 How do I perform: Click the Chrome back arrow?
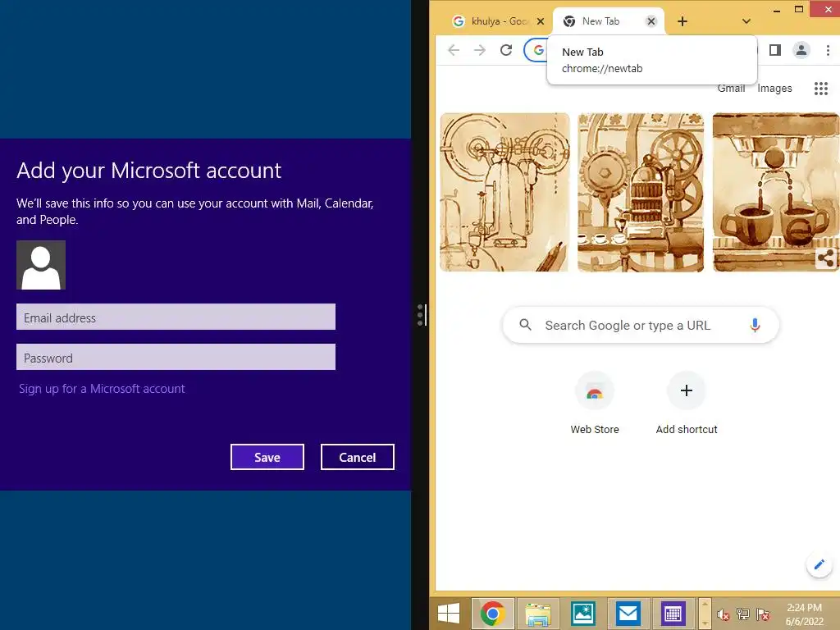tap(454, 50)
